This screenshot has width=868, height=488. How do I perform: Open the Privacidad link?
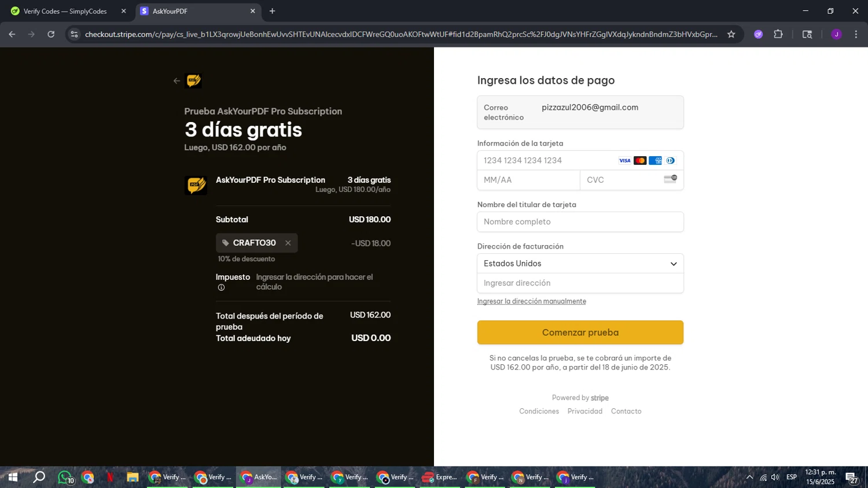pos(585,411)
